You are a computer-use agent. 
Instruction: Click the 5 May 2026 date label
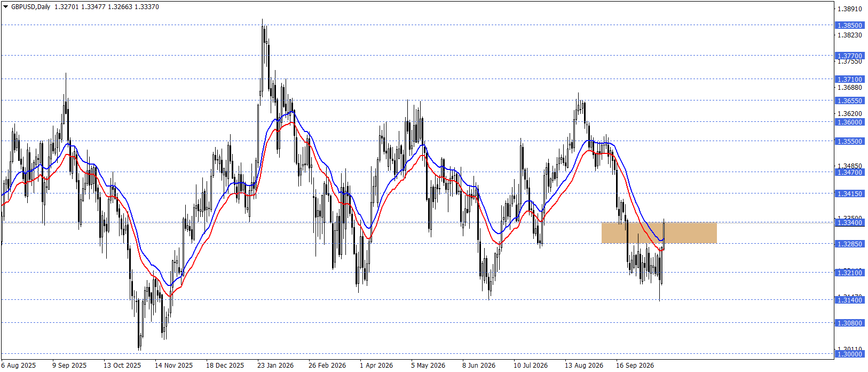pyautogui.click(x=428, y=366)
